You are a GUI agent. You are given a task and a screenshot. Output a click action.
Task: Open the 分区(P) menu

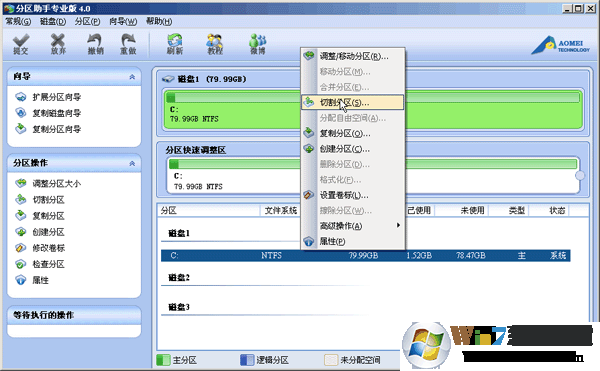click(87, 21)
